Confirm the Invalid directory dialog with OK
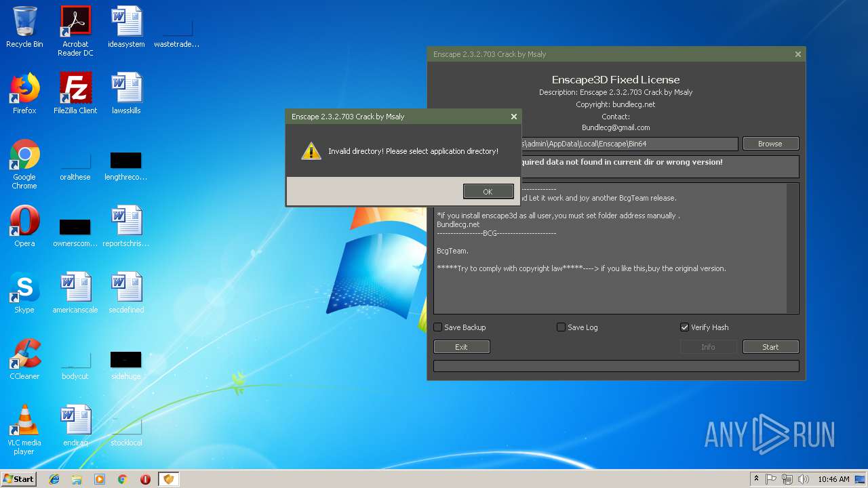 click(x=488, y=192)
